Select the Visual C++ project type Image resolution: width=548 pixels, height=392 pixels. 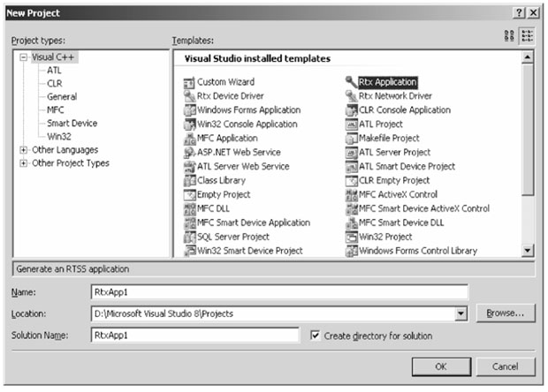point(53,57)
